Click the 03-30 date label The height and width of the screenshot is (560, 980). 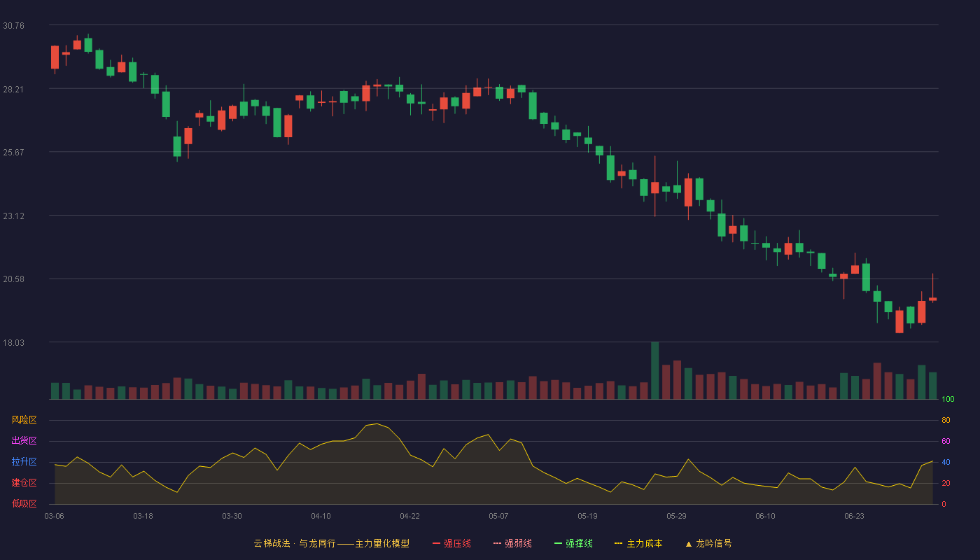232,516
